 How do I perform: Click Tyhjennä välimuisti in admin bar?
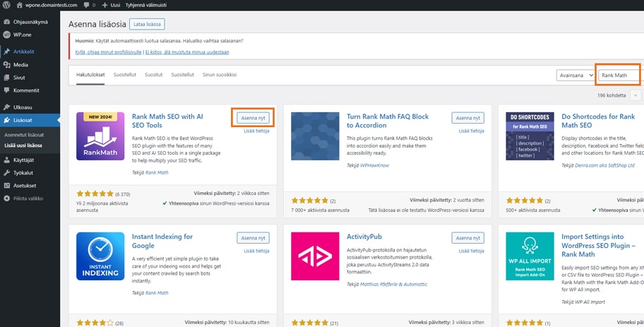146,6
